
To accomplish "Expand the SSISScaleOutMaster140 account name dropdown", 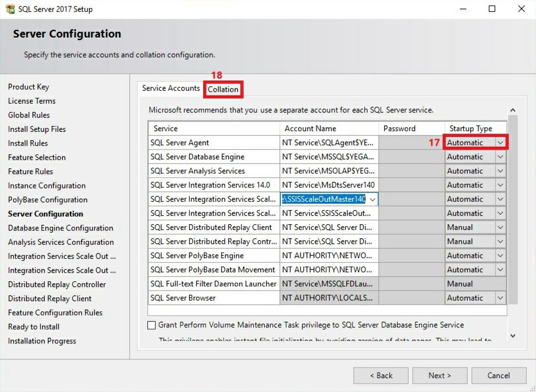I will pos(373,199).
